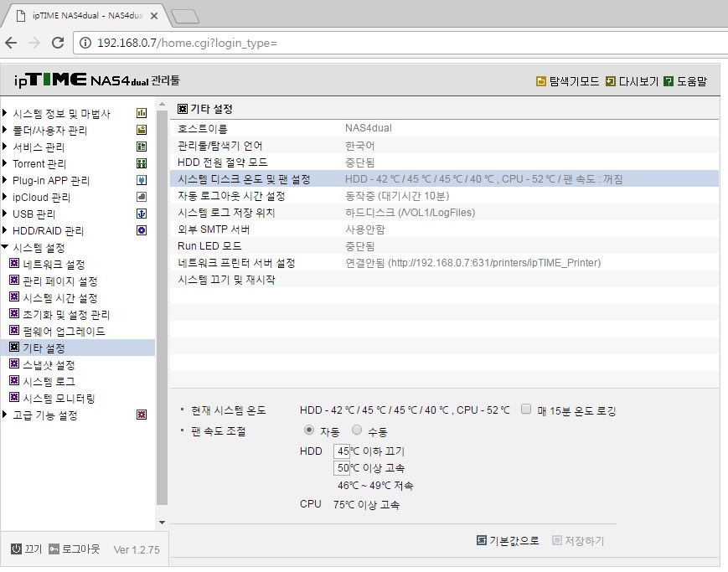This screenshot has width=728, height=572.
Task: Click the 저장하기 button
Action: coord(578,540)
